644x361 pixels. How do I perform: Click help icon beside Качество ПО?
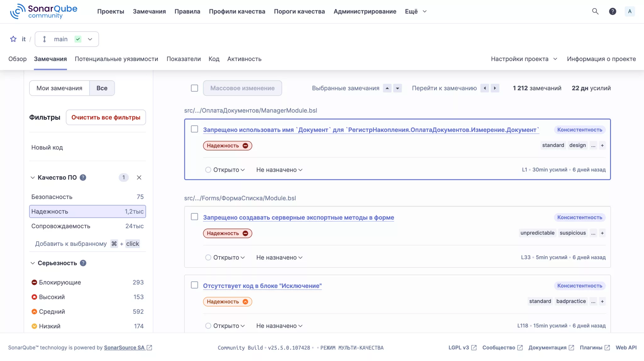pyautogui.click(x=83, y=178)
